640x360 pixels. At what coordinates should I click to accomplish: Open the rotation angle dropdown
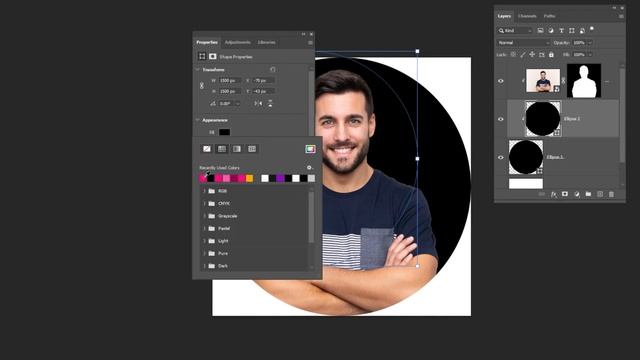click(x=238, y=104)
